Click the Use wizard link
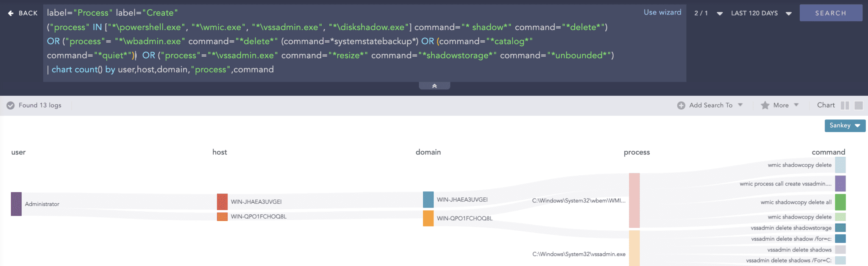This screenshot has height=266, width=868. [x=662, y=12]
